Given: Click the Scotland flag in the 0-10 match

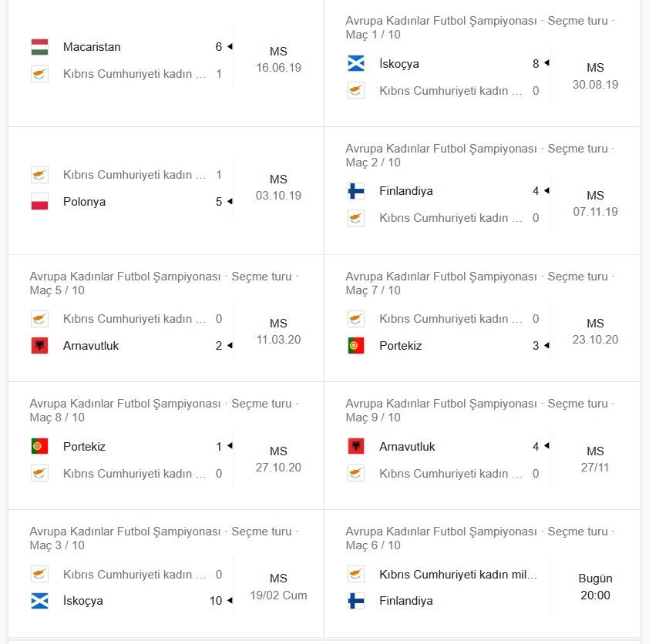Looking at the screenshot, I should pos(40,601).
